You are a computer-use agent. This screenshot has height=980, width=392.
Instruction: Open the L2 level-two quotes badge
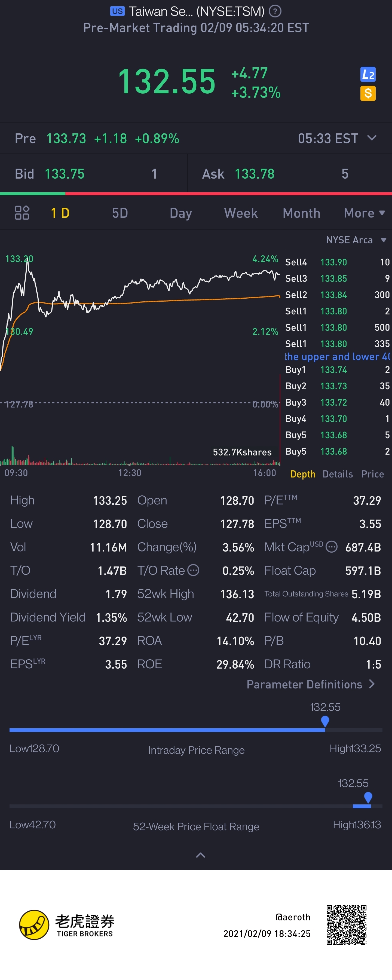(x=368, y=75)
